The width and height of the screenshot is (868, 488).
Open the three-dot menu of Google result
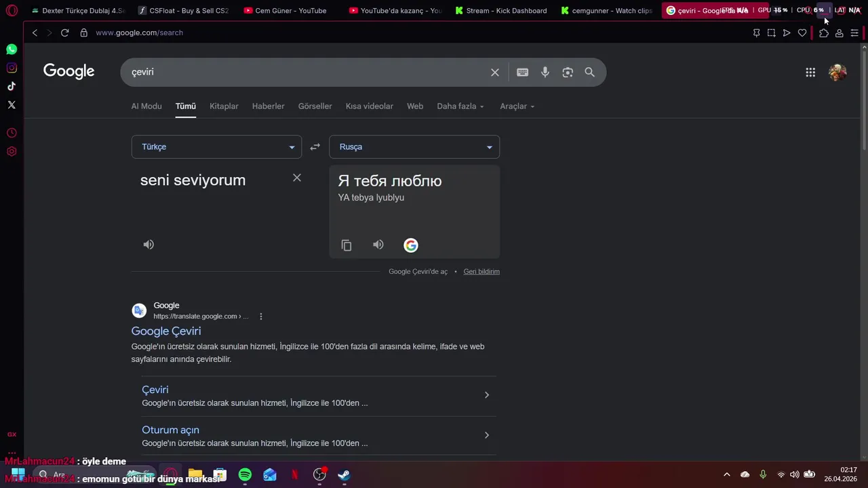point(260,317)
